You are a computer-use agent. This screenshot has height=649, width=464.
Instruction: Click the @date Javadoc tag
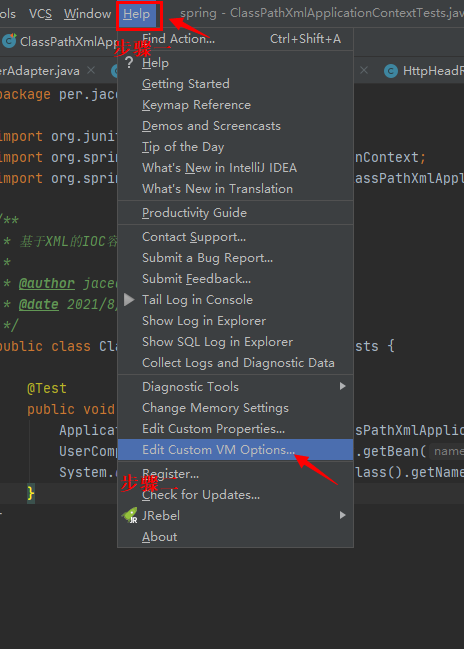click(38, 305)
